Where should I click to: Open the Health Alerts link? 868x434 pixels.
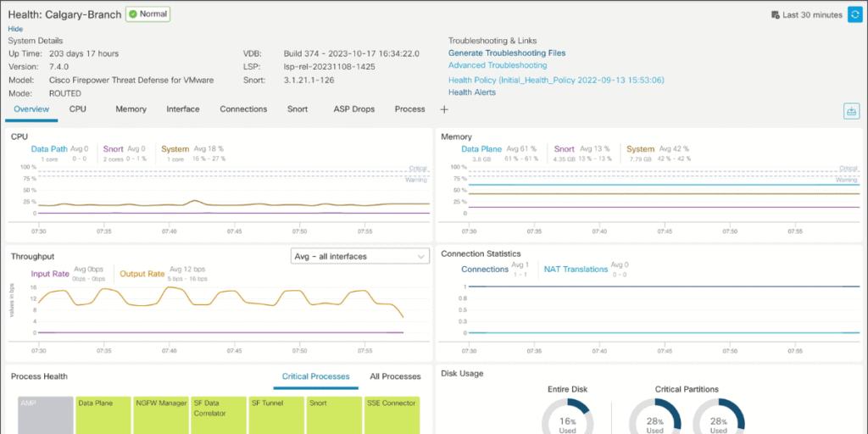[472, 92]
